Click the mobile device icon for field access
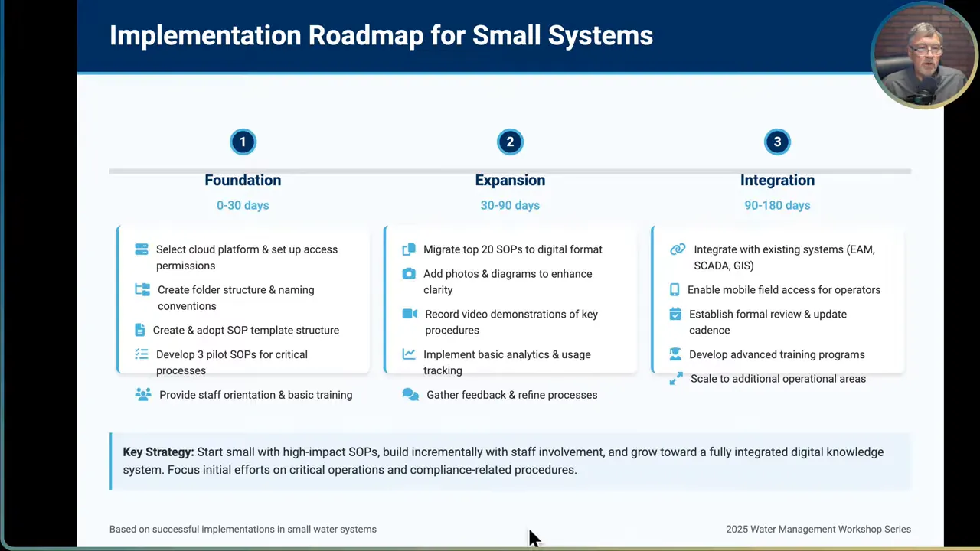This screenshot has width=980, height=551. coord(675,289)
